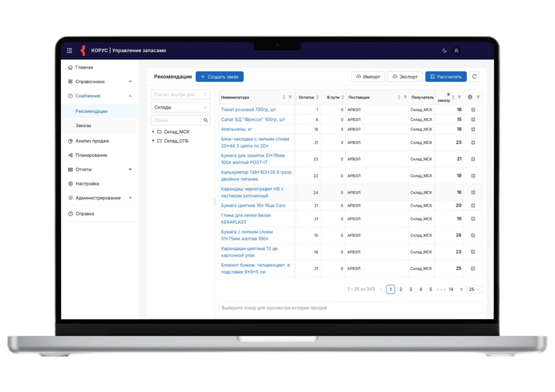This screenshot has height=392, width=555.
Task: Go to next page arrow
Action: click(461, 289)
